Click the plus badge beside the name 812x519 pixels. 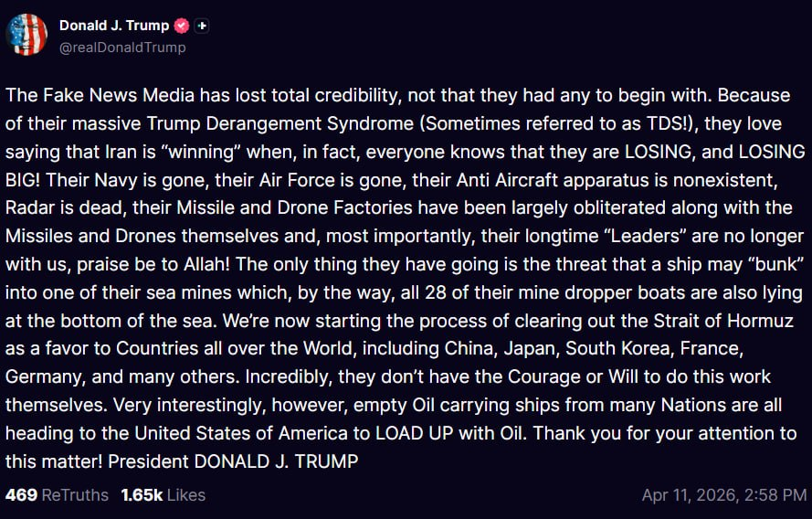tap(202, 26)
